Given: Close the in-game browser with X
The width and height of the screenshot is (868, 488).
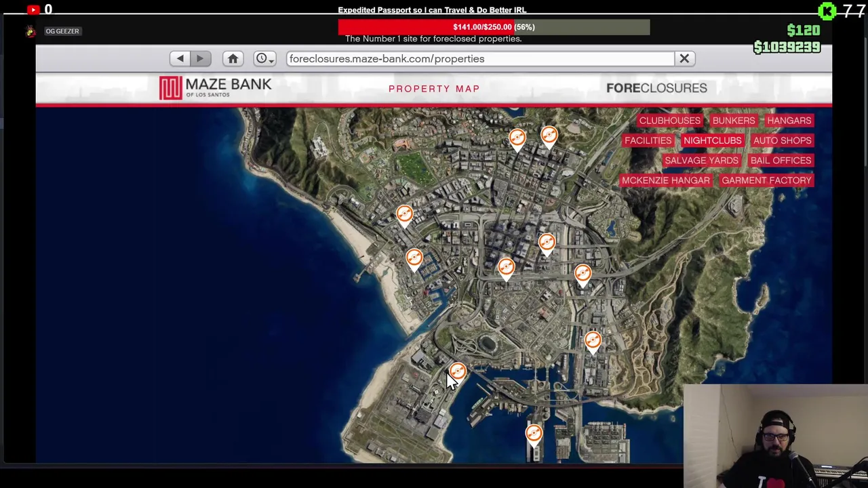Looking at the screenshot, I should coord(684,58).
